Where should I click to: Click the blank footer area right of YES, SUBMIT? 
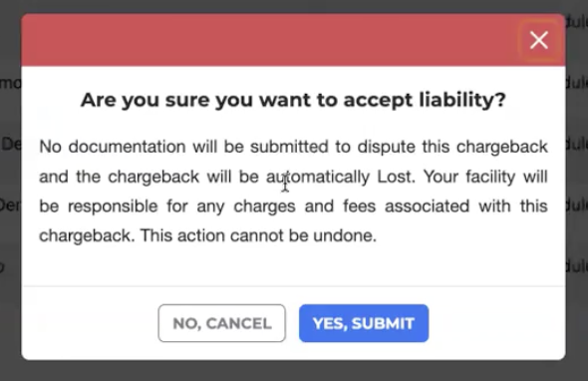[497, 323]
